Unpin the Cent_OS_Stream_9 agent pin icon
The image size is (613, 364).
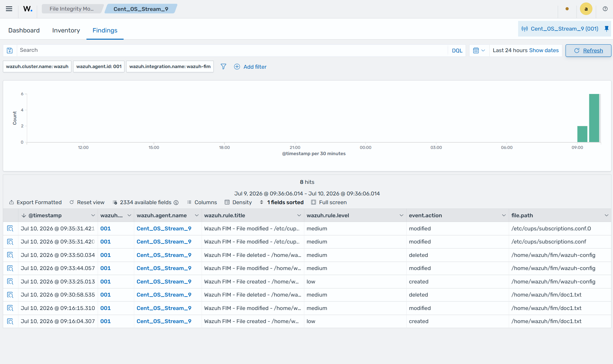[x=606, y=29]
